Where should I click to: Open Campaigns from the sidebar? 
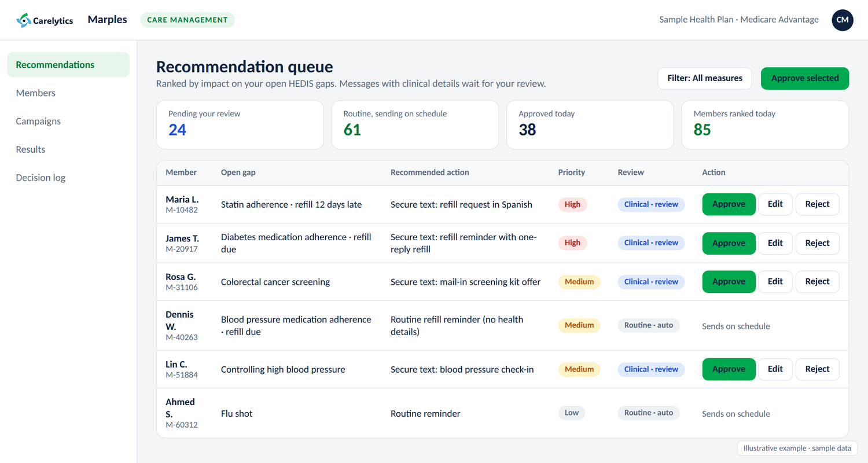point(68,122)
